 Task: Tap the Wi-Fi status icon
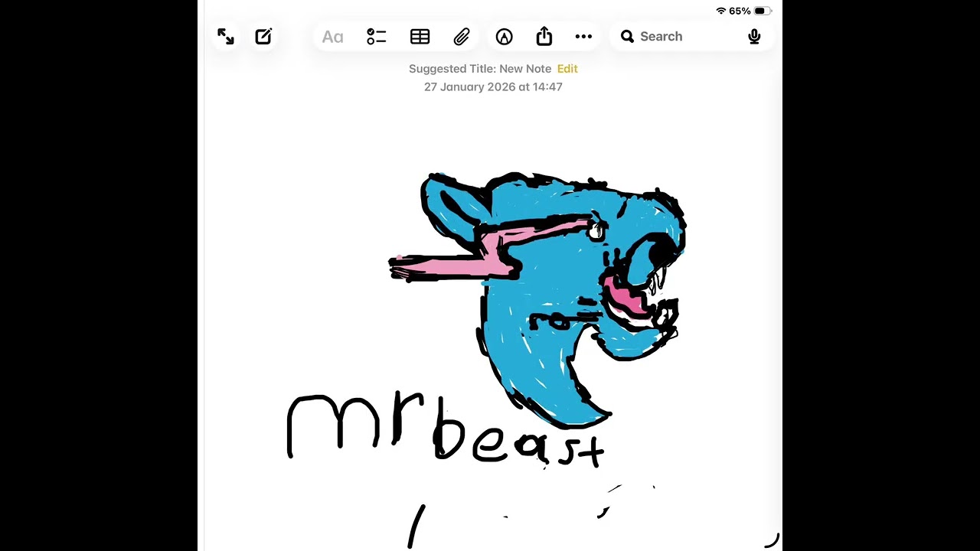(x=720, y=11)
